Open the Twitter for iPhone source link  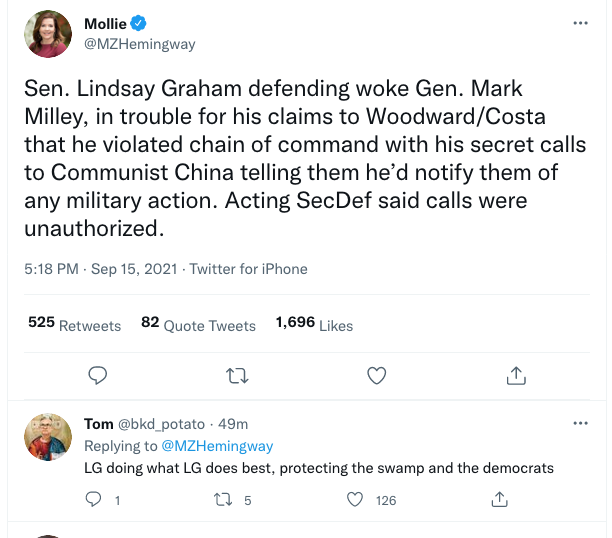(248, 269)
